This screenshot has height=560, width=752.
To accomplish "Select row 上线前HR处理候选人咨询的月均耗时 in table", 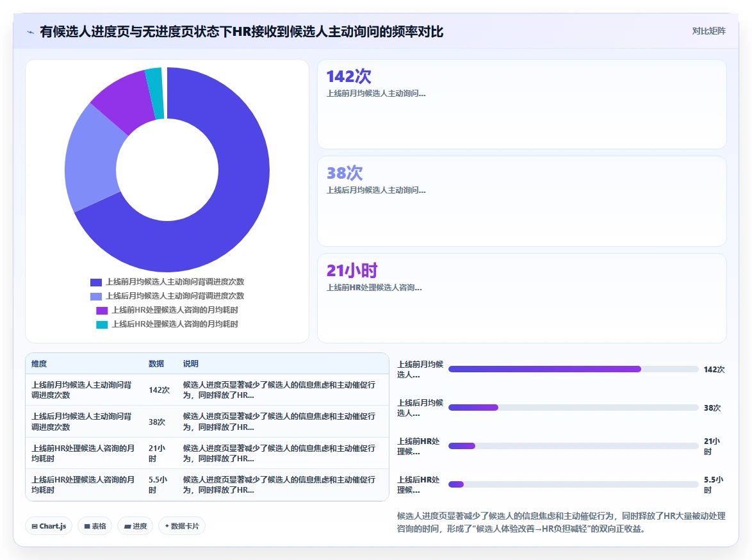I will [x=207, y=454].
